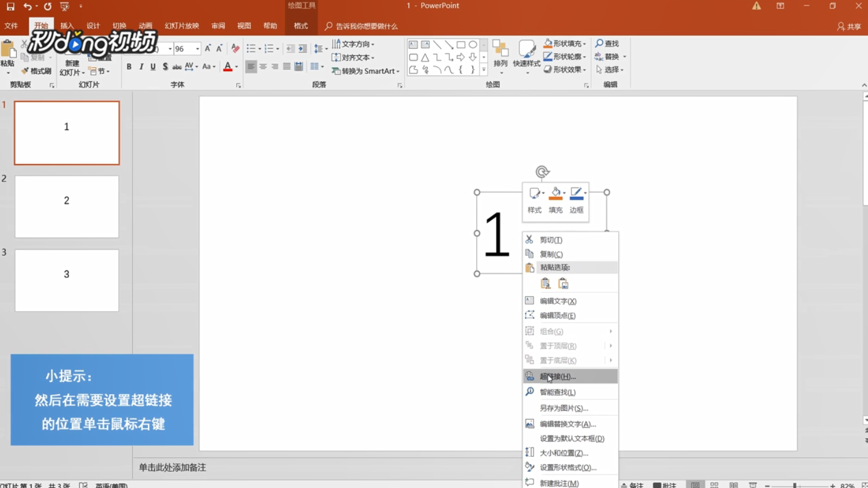Click Tell me what you want search box
The image size is (868, 488).
tap(361, 26)
